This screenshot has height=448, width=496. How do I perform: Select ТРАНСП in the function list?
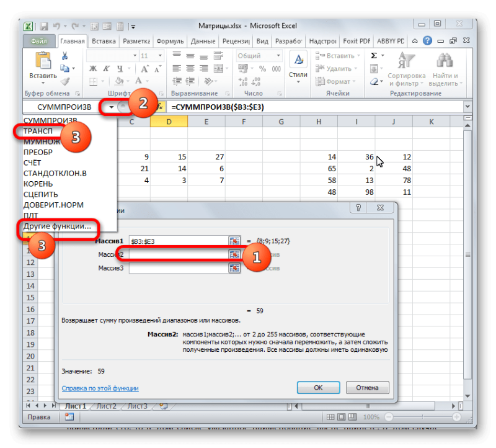tap(38, 131)
